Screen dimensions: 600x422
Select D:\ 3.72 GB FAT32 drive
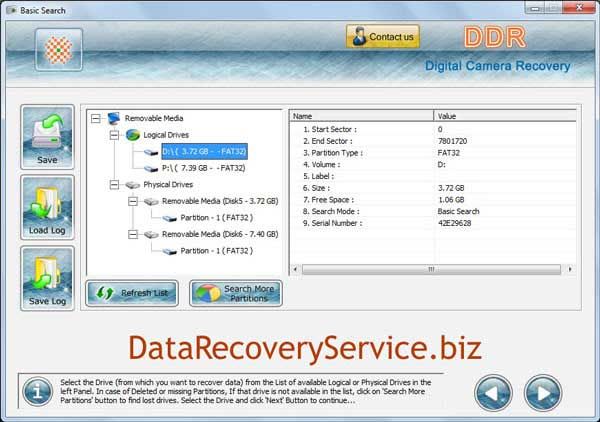204,152
